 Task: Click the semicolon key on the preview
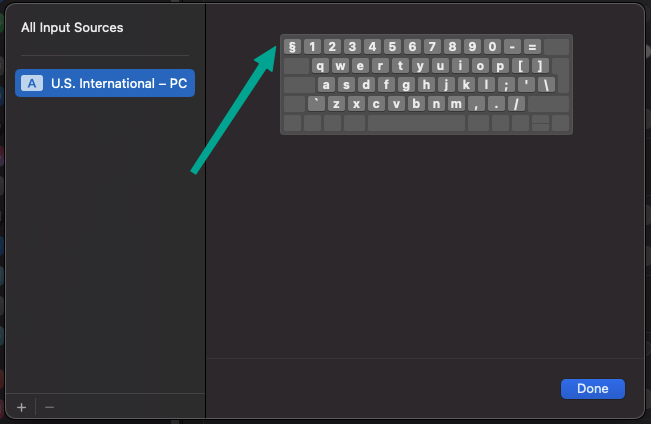[505, 85]
